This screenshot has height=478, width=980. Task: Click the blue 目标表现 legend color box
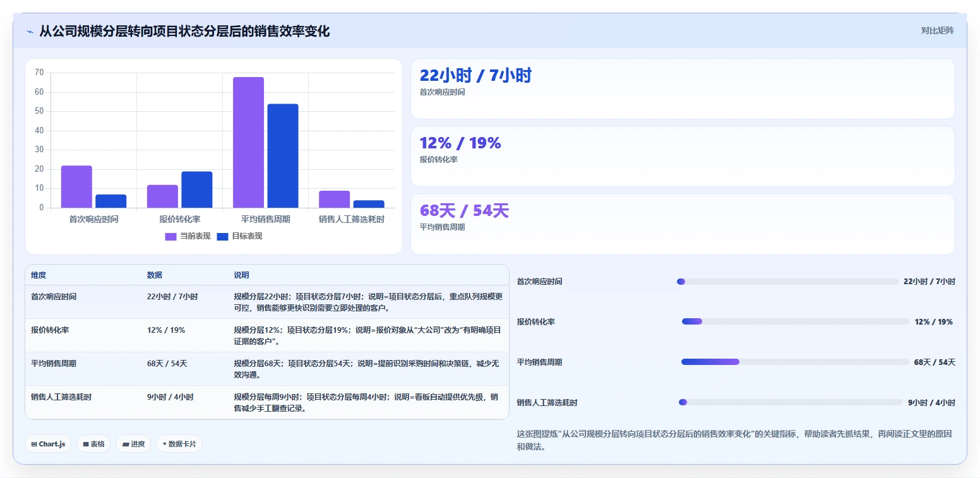click(222, 237)
